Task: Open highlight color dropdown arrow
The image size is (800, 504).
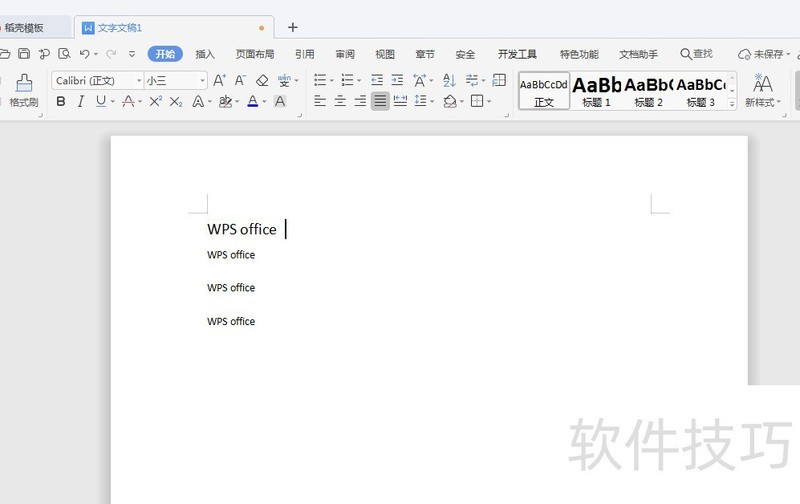Action: tap(237, 102)
